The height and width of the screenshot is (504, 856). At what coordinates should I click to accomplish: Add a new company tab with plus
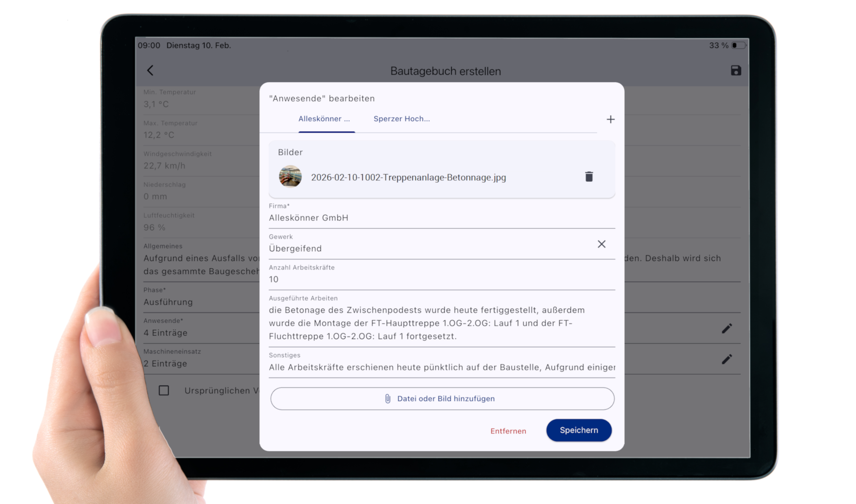point(610,119)
